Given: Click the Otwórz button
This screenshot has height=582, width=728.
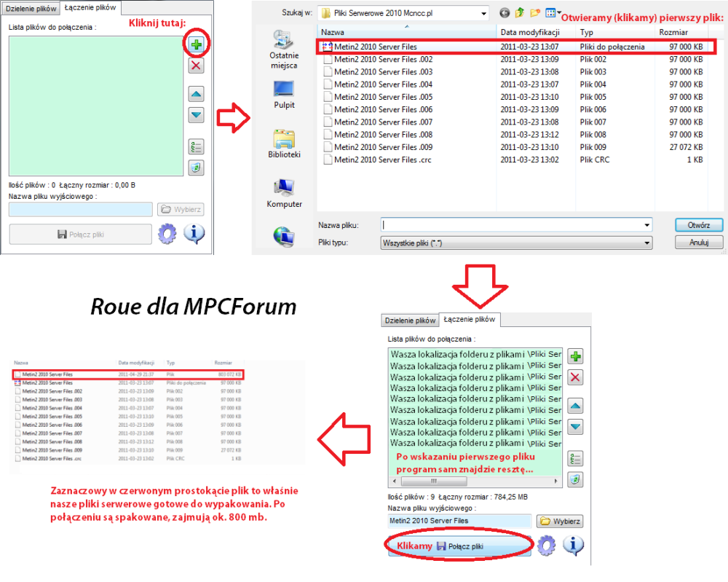Looking at the screenshot, I should [699, 225].
